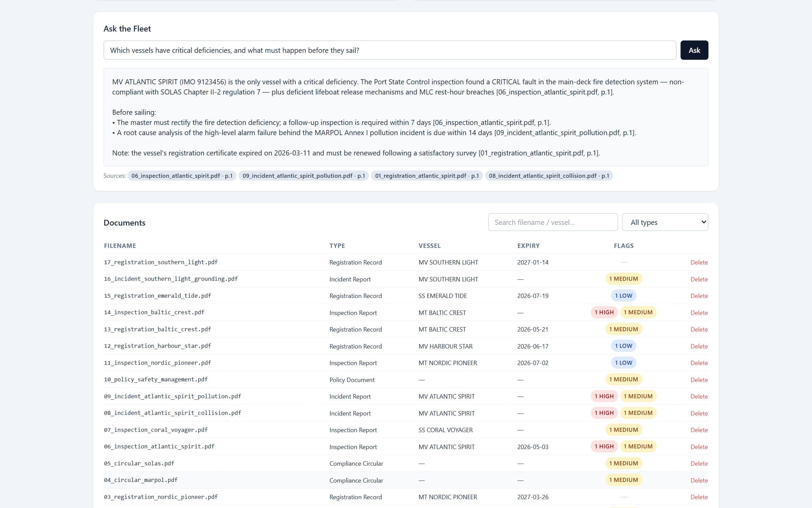
Task: Click 1 MEDIUM flag on 16_incident_southern_light_grounding.pdf
Action: pos(624,279)
